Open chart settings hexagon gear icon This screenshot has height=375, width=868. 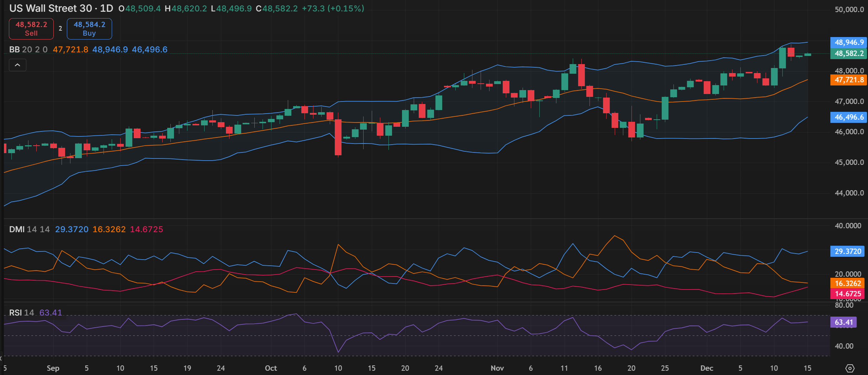point(850,368)
